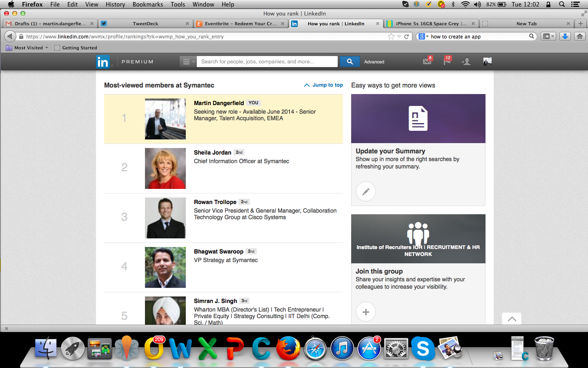The width and height of the screenshot is (588, 368).
Task: Bookmark this page with the star icon
Action: (391, 36)
